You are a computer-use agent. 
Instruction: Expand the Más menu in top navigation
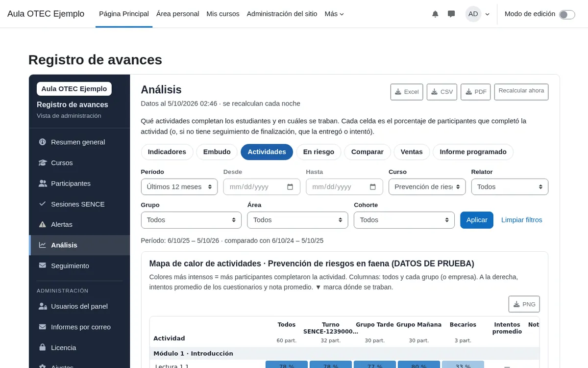(334, 14)
